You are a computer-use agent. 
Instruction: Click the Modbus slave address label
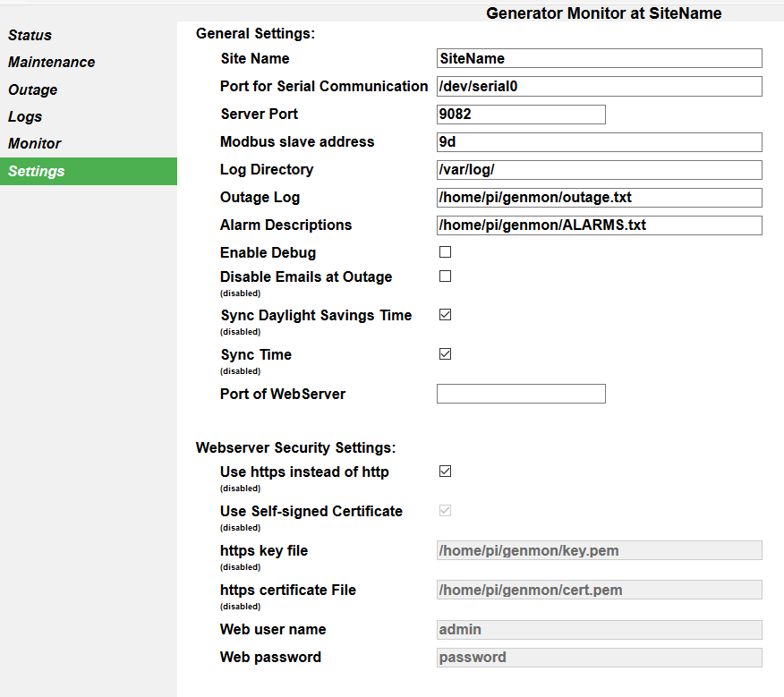point(297,142)
